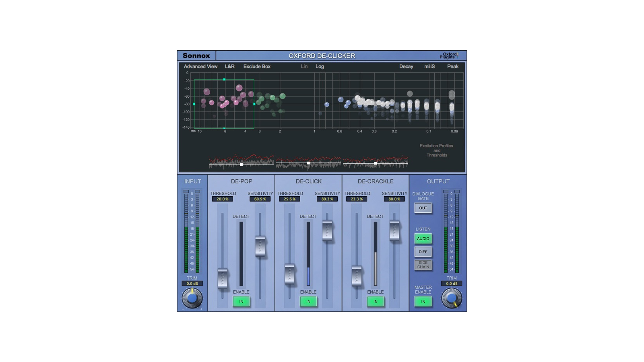Click the DE-CLICK section heading

tap(309, 181)
